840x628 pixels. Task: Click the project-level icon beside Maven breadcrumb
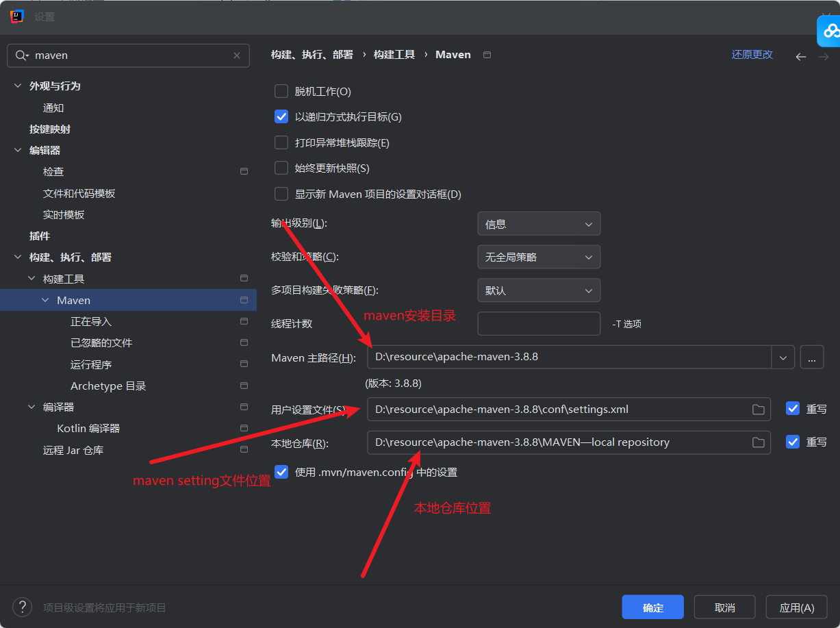coord(487,55)
